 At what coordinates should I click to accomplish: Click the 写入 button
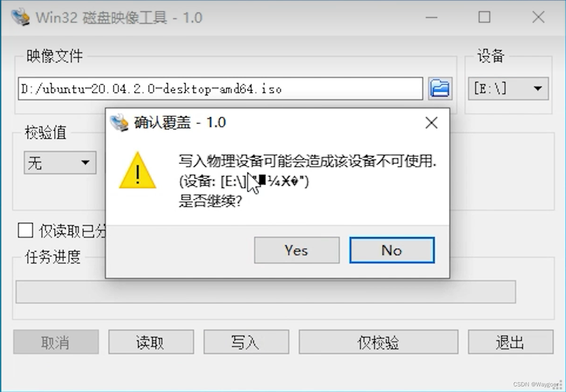click(246, 342)
